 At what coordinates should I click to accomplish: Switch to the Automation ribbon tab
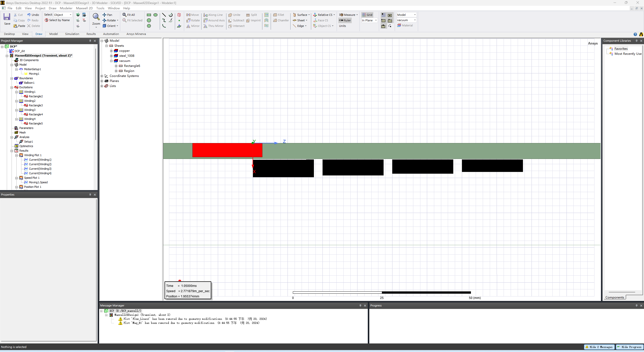pyautogui.click(x=111, y=34)
